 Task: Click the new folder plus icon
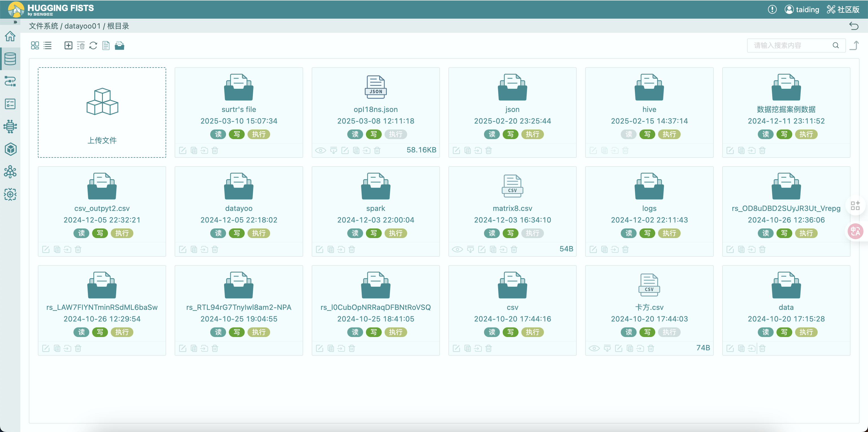(68, 45)
